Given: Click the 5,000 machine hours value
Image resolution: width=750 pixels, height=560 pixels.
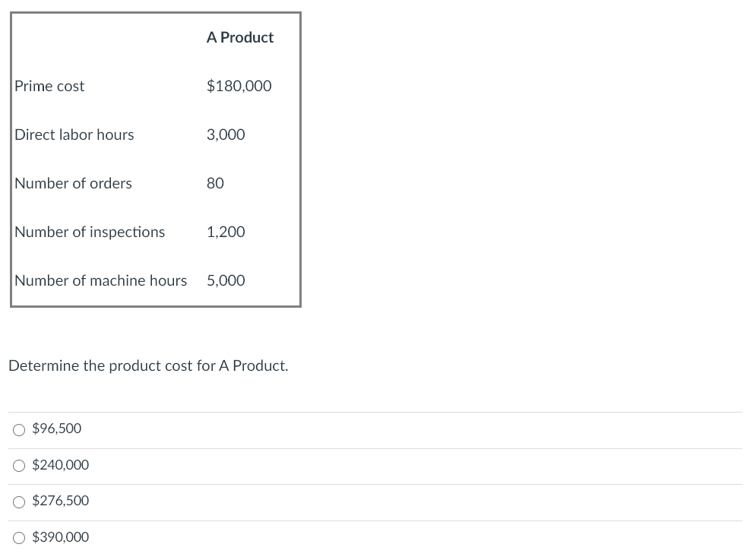Looking at the screenshot, I should (226, 280).
